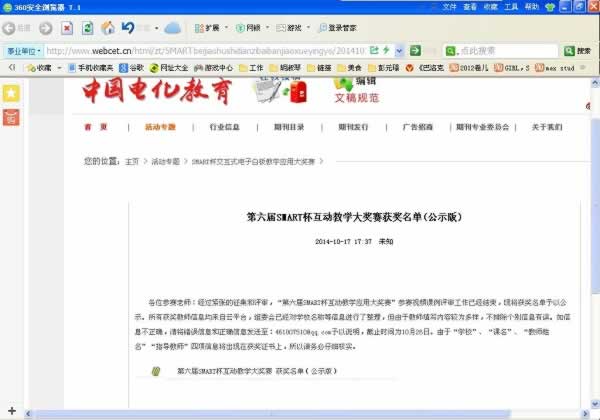Image resolution: width=600 pixels, height=420 pixels.
Task: Expand the dropdown arrow next to 游戏
Action: click(308, 28)
